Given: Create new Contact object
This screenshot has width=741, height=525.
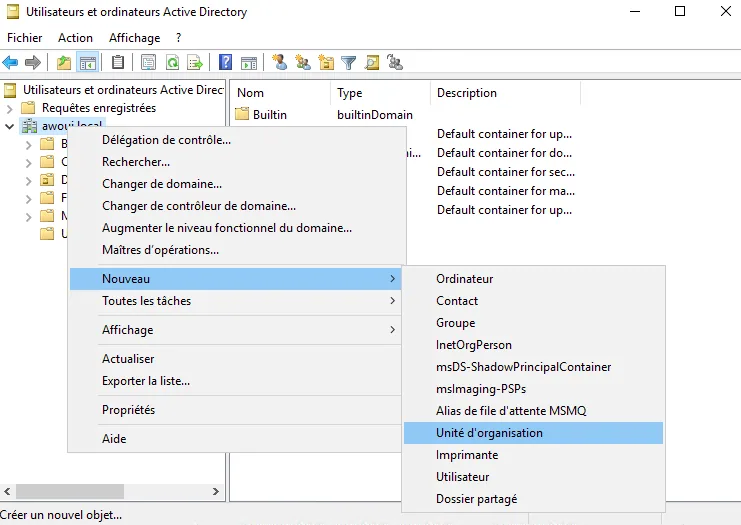Looking at the screenshot, I should (534, 301).
